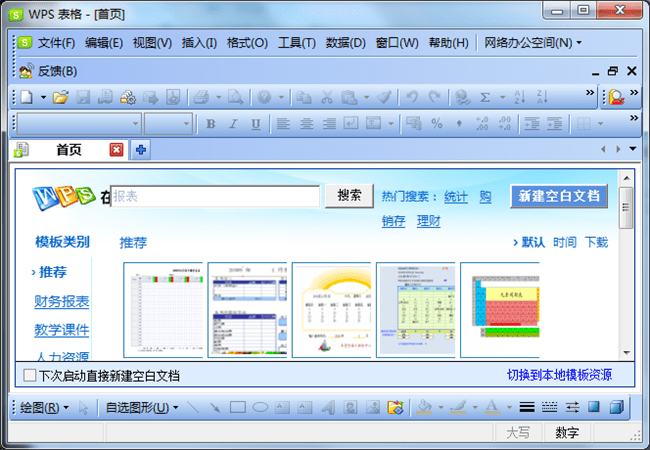Select the Ellipse shape tool
The height and width of the screenshot is (450, 650).
pyautogui.click(x=260, y=407)
